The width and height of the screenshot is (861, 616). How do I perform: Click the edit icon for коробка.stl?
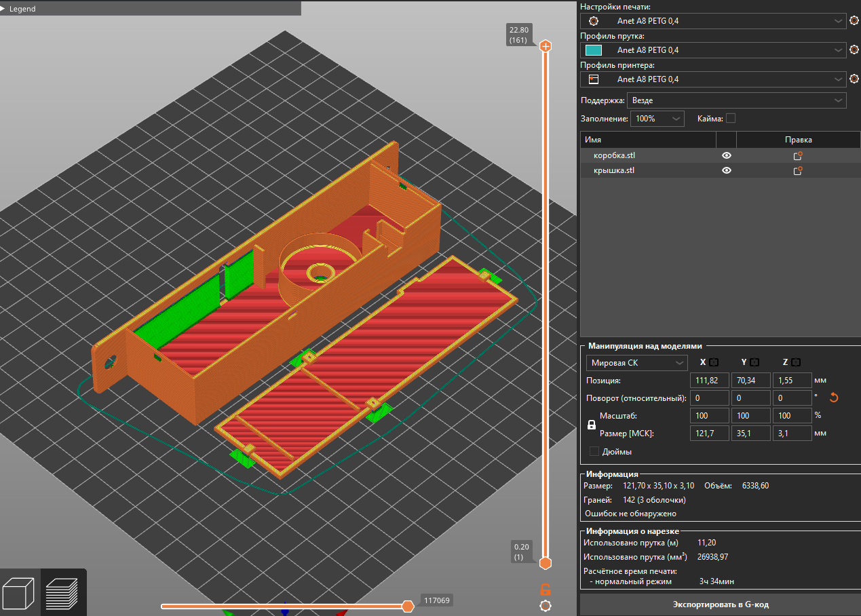point(798,155)
